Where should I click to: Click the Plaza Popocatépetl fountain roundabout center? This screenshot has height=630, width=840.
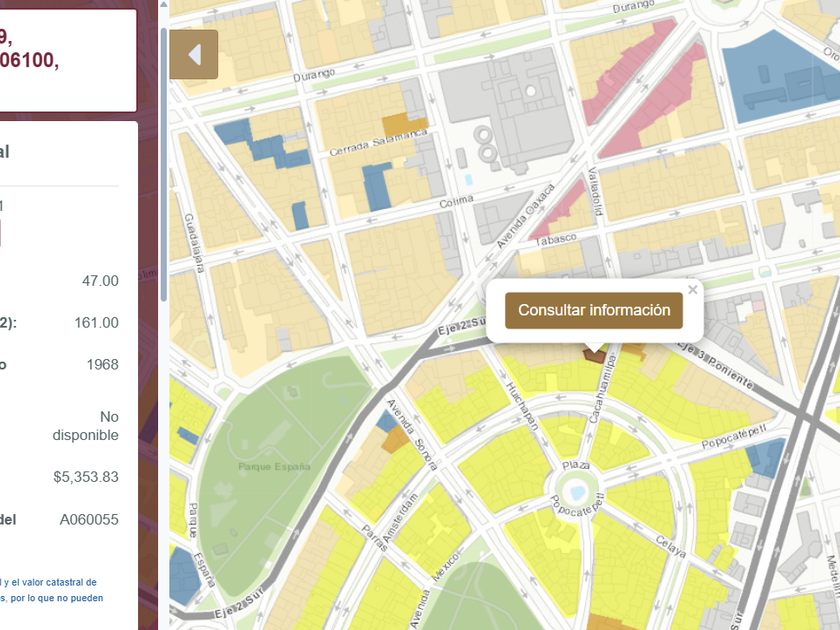[576, 490]
